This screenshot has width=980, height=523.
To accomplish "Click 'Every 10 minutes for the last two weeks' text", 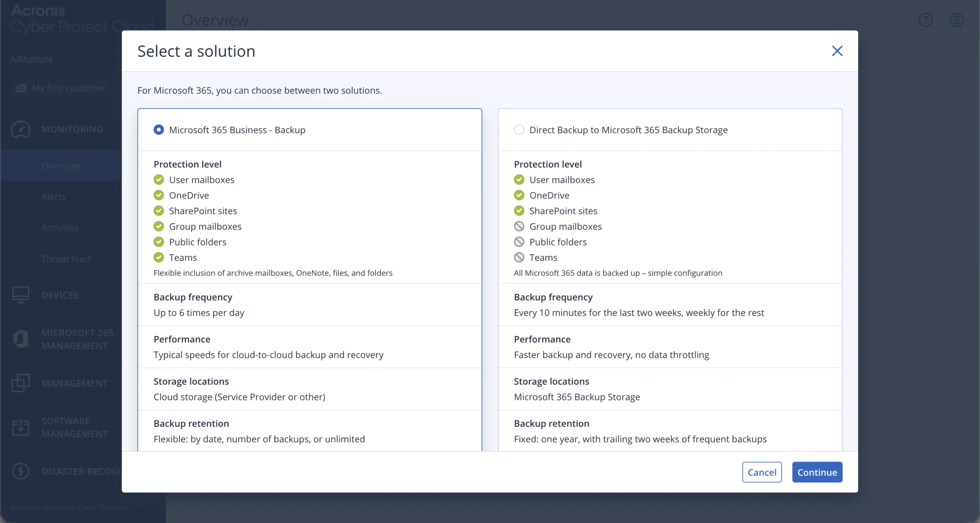I will click(x=598, y=313).
